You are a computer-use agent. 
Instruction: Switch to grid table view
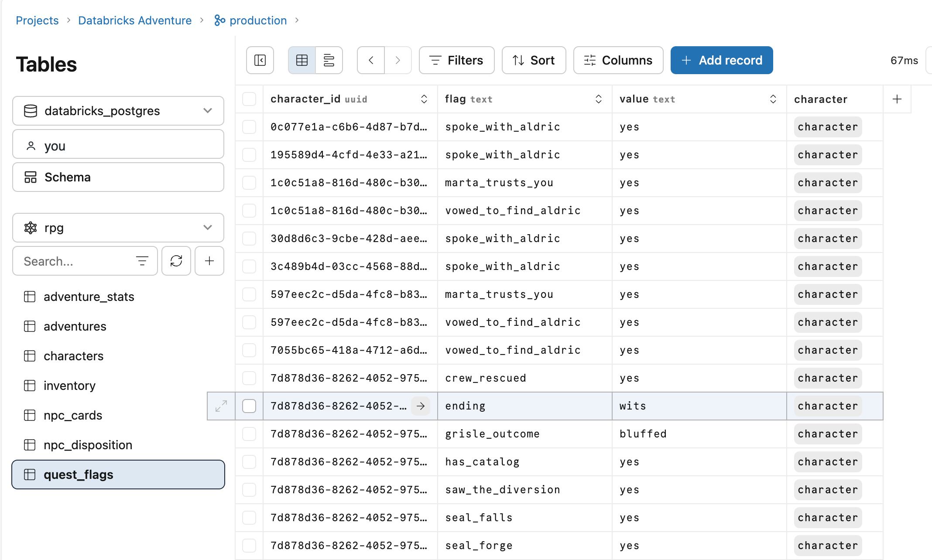pos(302,60)
